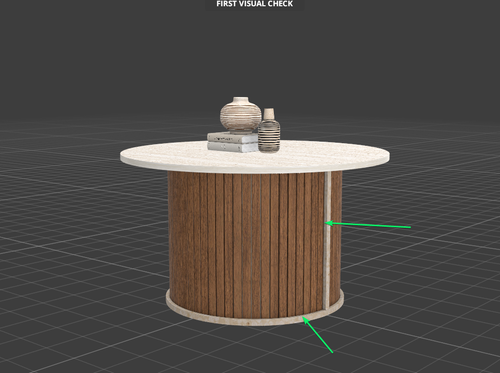This screenshot has height=373, width=500.
Task: Select the stacked books on table
Action: click(232, 142)
